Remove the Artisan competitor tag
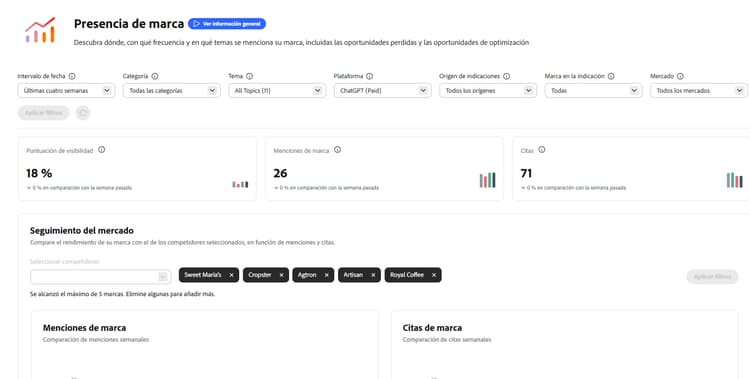Image resolution: width=750 pixels, height=379 pixels. (373, 275)
